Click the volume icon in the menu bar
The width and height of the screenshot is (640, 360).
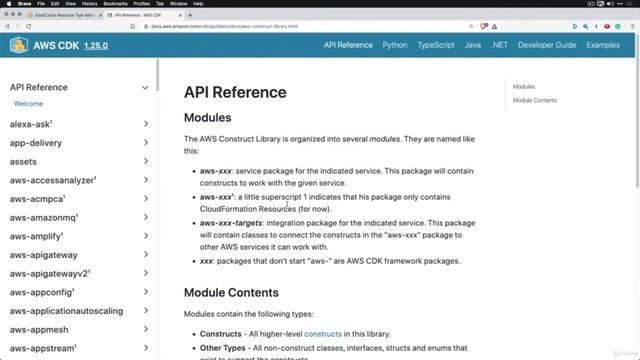[610, 4]
